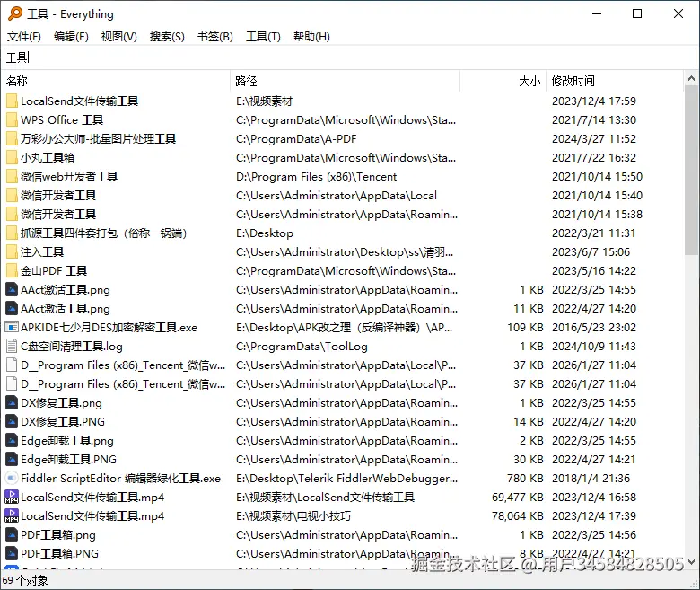Screen dimensions: 700x590
Task: Click the status bar text 69 个对象
Action: [x=25, y=580]
